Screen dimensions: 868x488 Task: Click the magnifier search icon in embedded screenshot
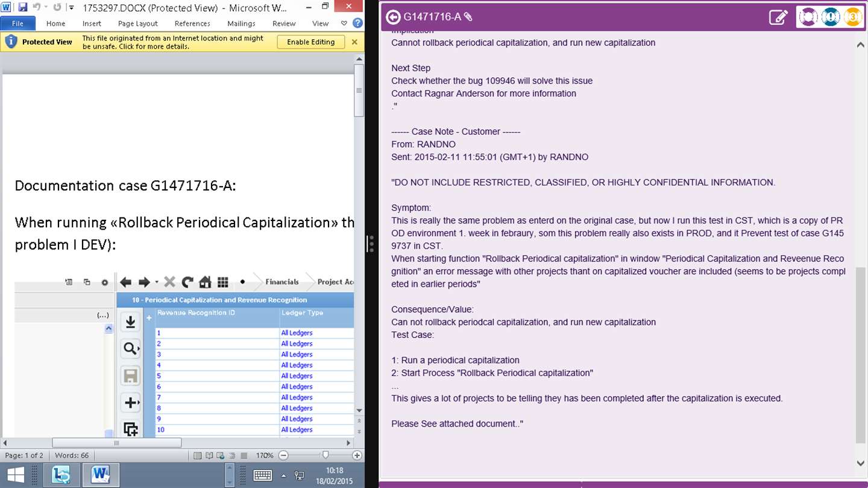click(130, 348)
